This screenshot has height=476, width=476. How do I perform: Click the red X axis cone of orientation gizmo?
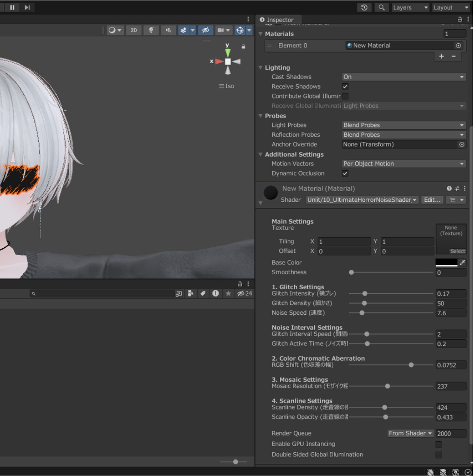coord(219,61)
